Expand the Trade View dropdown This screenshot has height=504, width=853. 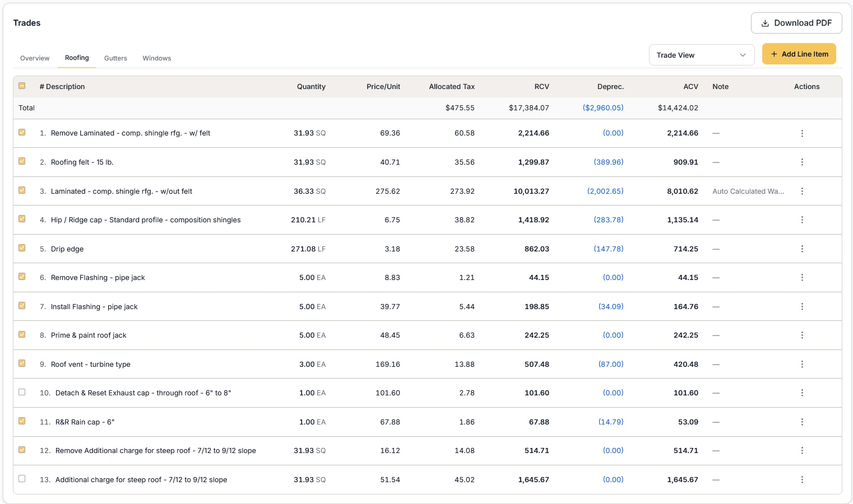click(702, 55)
